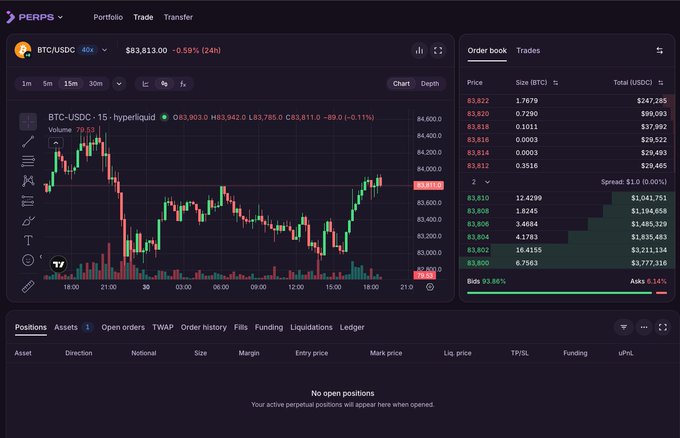Open the Ledger tab
The width and height of the screenshot is (680, 438).
pos(352,327)
